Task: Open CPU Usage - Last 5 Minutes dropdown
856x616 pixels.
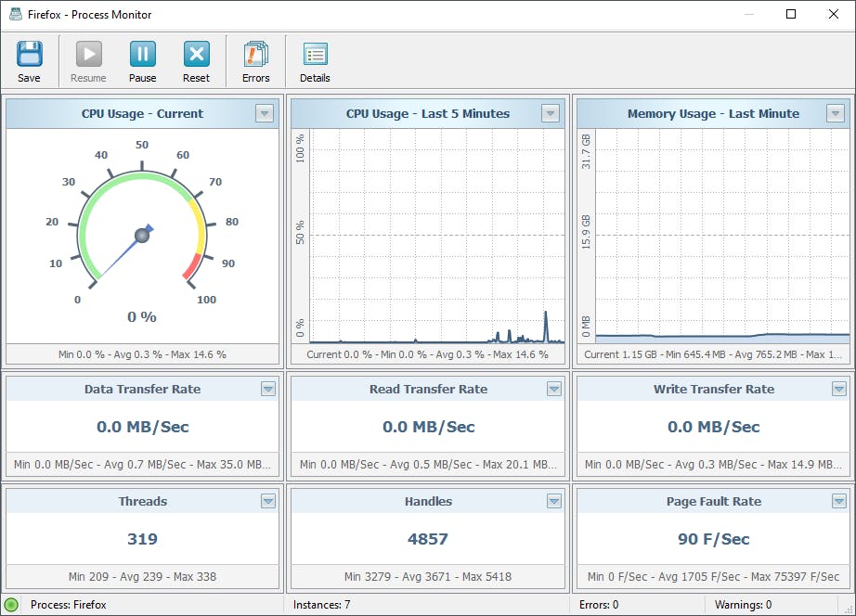Action: point(551,113)
